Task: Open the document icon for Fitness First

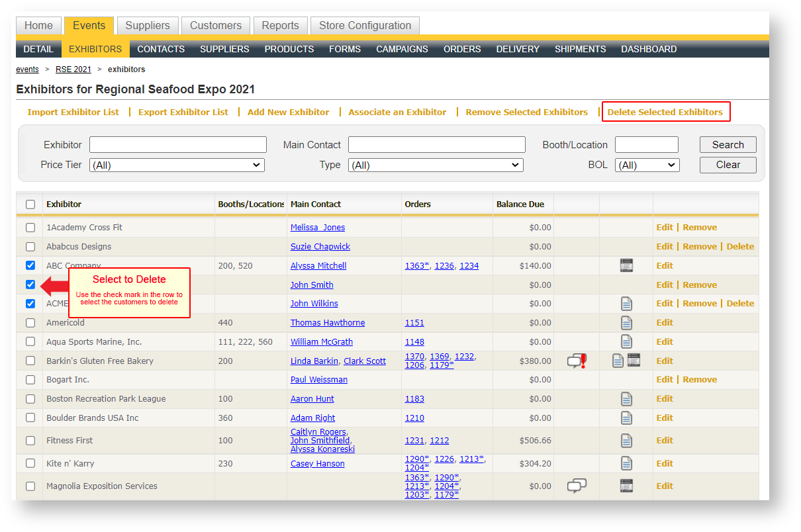Action: (626, 440)
